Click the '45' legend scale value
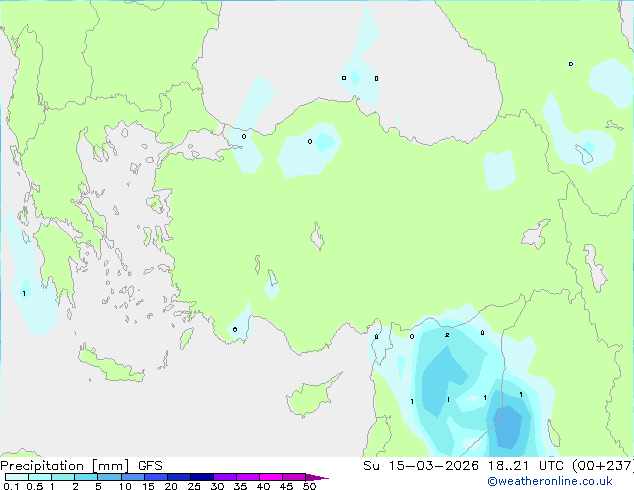The image size is (634, 490). pos(286,486)
